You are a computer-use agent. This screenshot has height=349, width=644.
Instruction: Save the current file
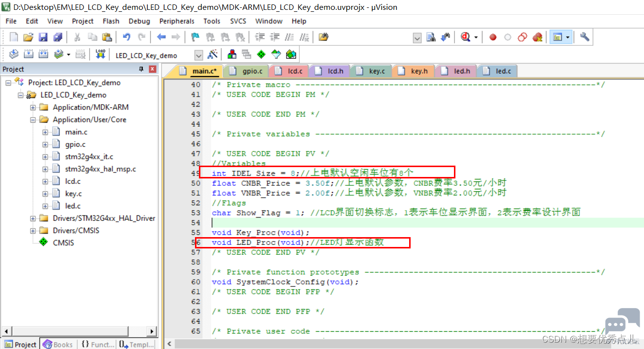[43, 37]
